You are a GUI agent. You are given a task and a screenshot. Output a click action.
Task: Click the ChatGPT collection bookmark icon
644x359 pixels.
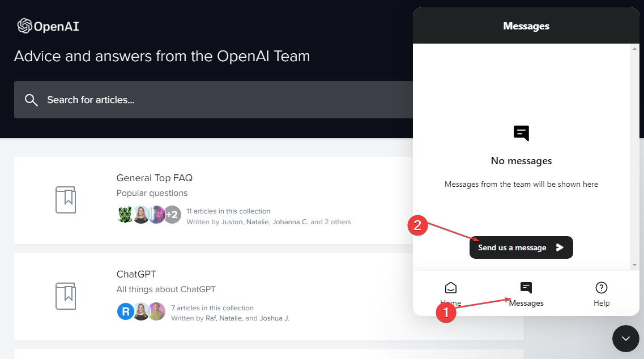click(x=66, y=296)
